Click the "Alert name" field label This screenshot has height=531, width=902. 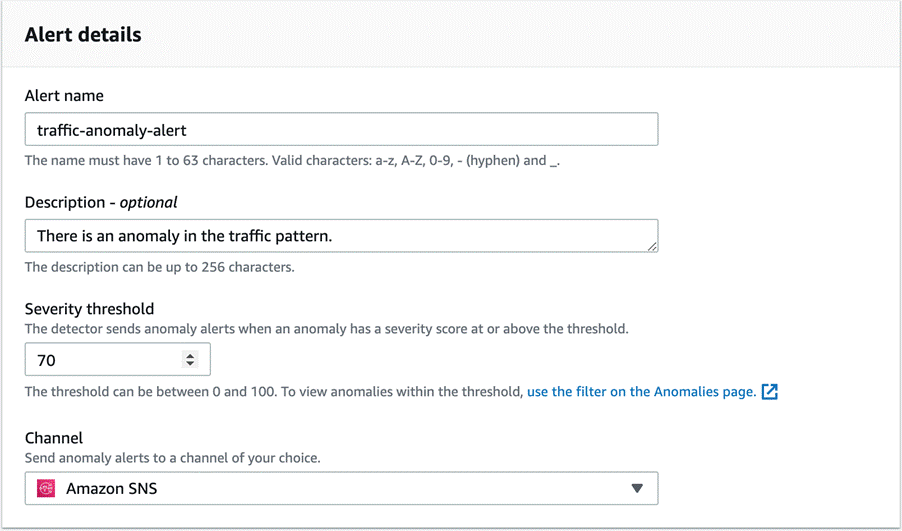coord(64,96)
